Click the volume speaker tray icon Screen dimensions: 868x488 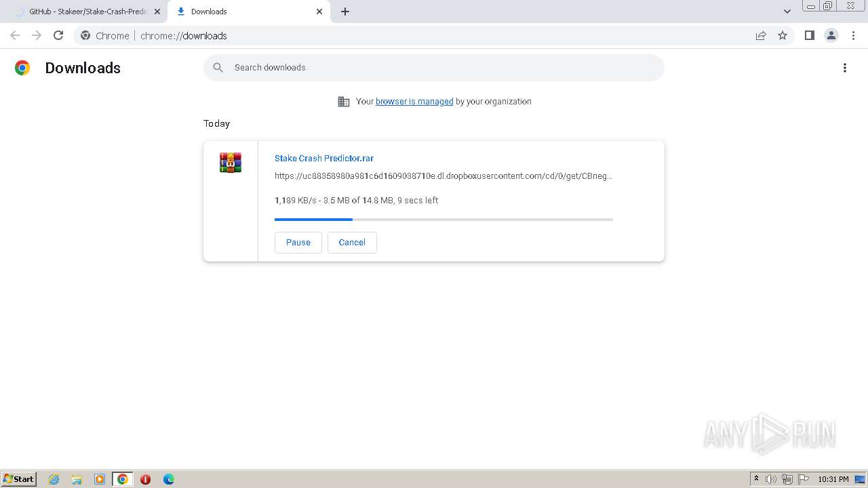(x=771, y=479)
